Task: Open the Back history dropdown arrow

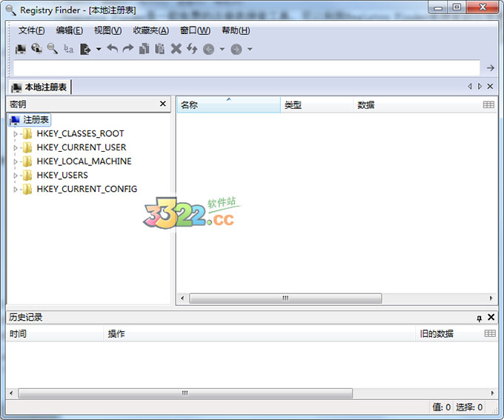Action: pos(222,49)
